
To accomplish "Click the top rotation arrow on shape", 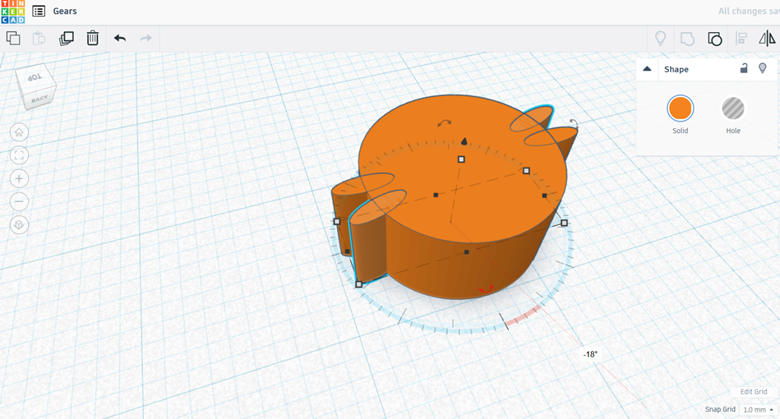I will [444, 122].
